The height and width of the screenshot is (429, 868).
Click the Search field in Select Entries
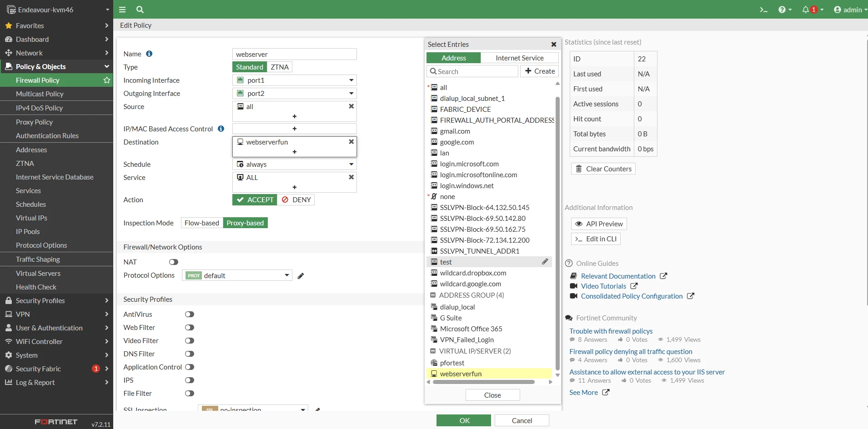pyautogui.click(x=472, y=71)
